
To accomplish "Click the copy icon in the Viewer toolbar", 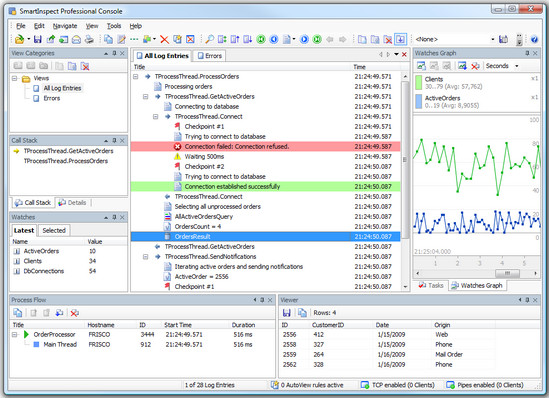I will (x=302, y=313).
